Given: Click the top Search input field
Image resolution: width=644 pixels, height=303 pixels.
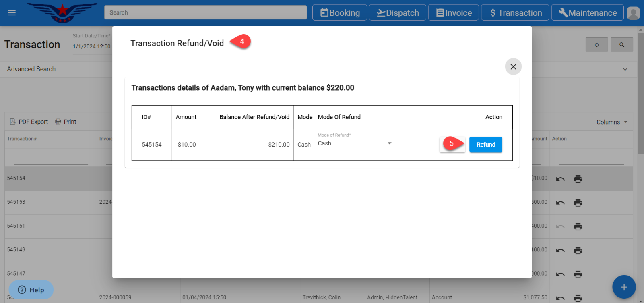Looking at the screenshot, I should [x=205, y=12].
